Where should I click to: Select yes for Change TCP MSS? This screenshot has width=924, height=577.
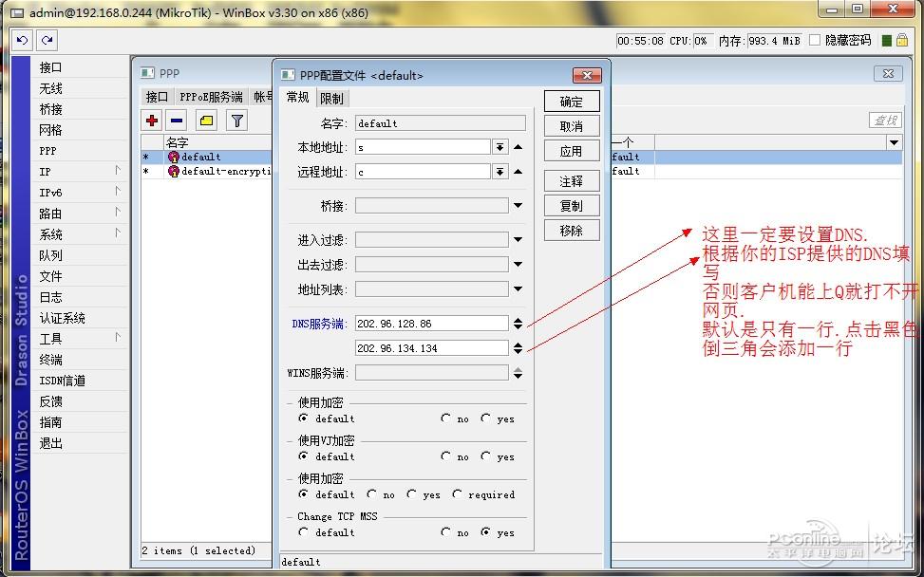(x=485, y=531)
